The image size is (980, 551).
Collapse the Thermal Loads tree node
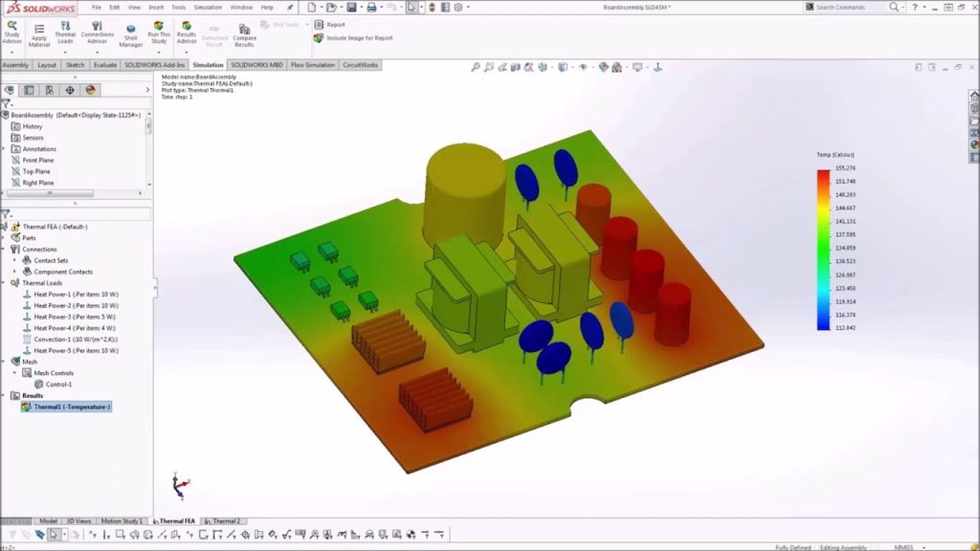coord(5,283)
